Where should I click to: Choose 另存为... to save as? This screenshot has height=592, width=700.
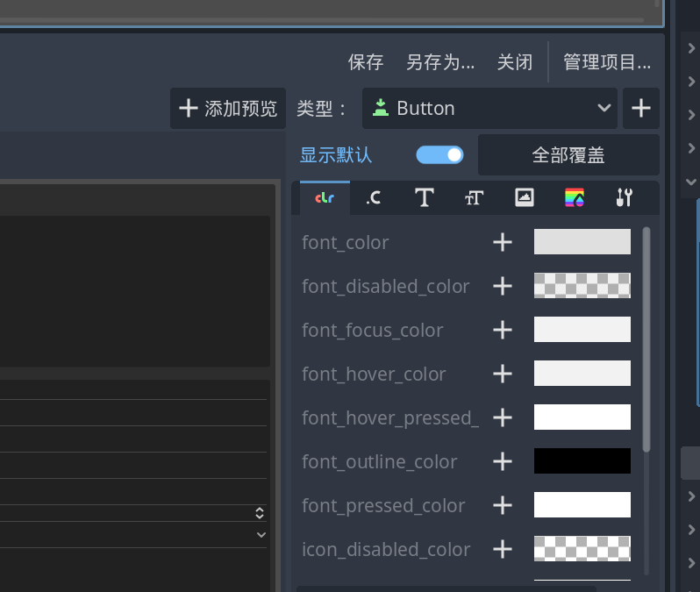click(440, 62)
